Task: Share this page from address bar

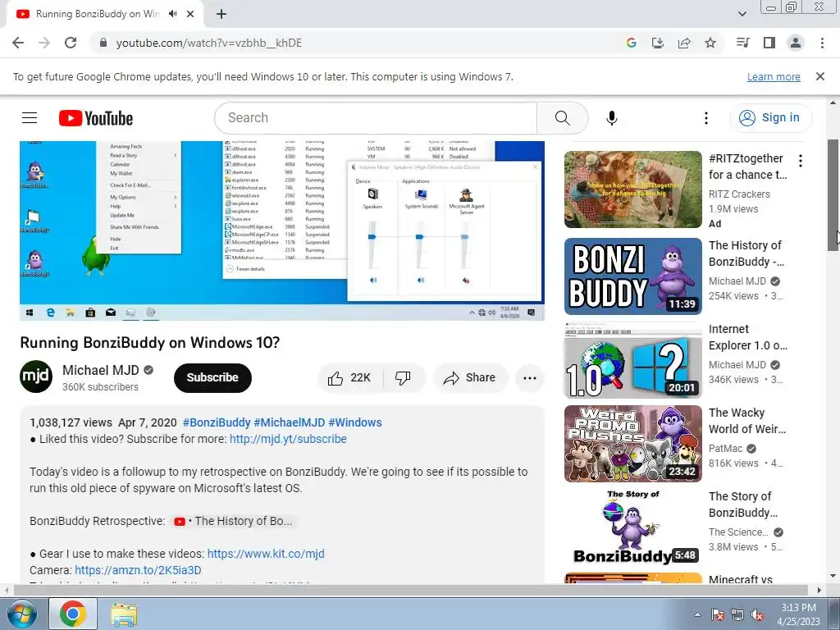Action: coord(684,43)
